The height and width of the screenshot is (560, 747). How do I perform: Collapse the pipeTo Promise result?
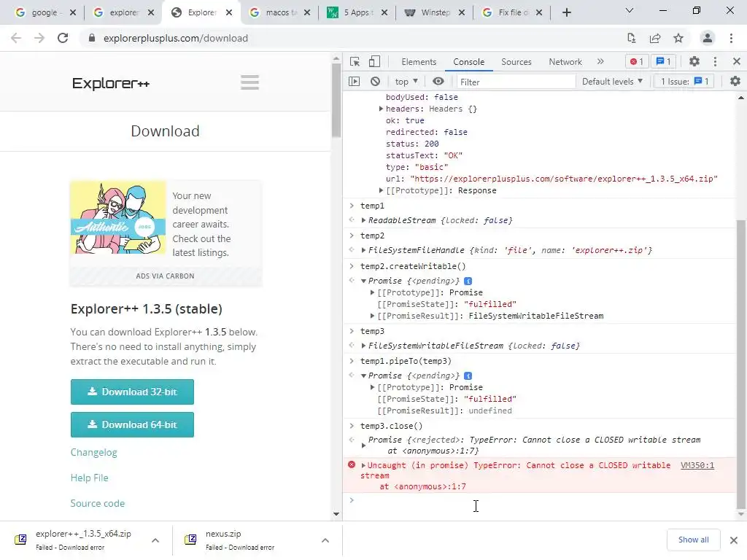363,376
